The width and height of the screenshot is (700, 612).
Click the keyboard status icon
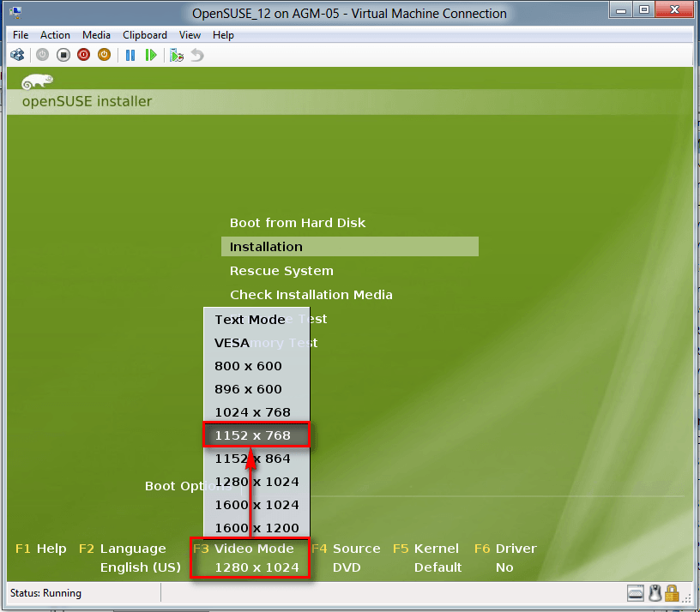(x=636, y=592)
